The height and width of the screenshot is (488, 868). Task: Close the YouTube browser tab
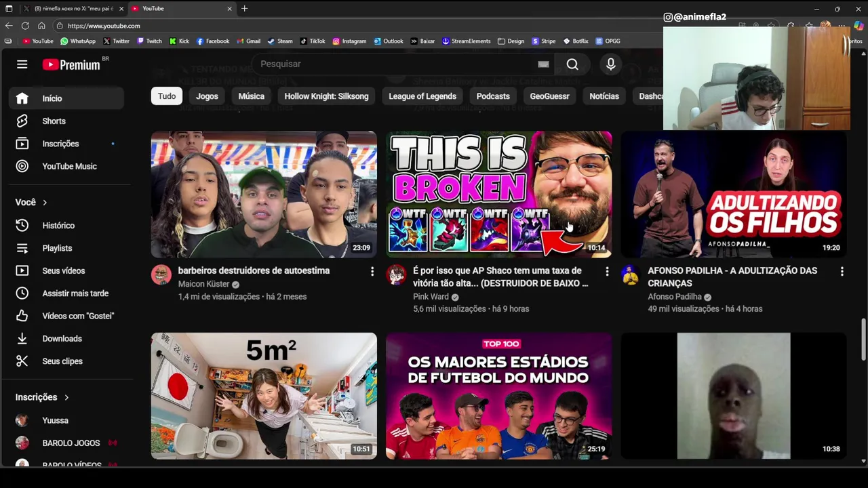pos(229,9)
